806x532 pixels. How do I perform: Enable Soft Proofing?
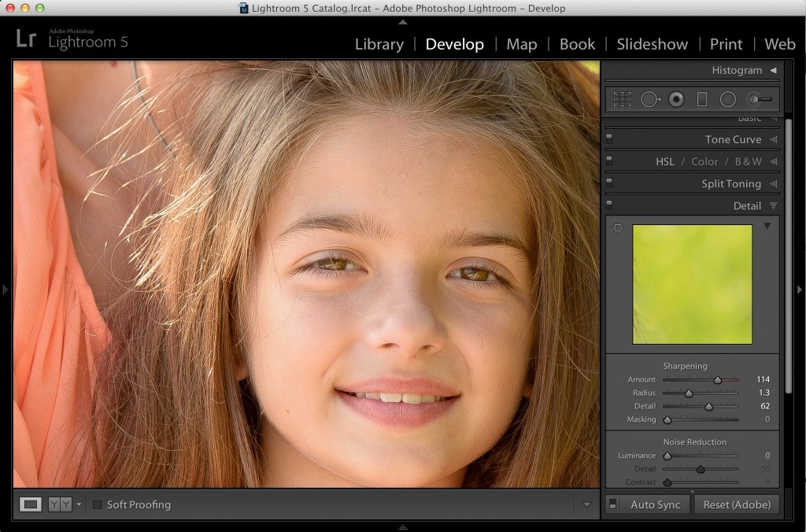tap(97, 504)
